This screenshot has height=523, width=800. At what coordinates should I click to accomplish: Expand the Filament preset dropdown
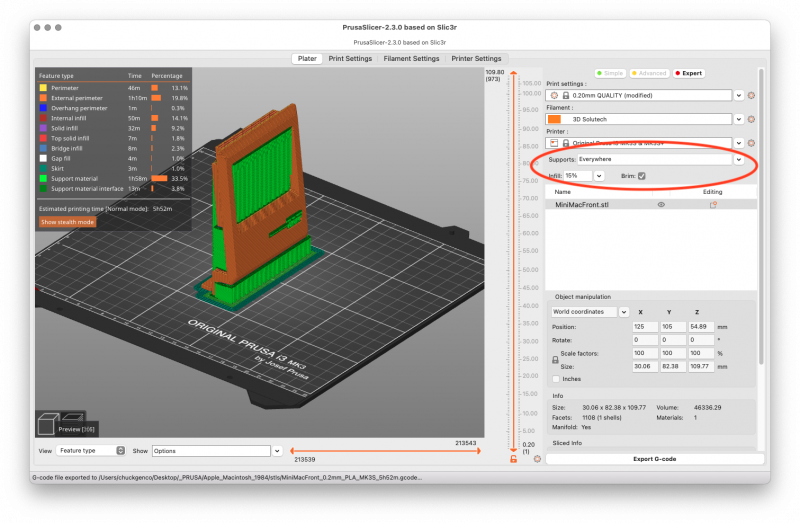pos(739,119)
